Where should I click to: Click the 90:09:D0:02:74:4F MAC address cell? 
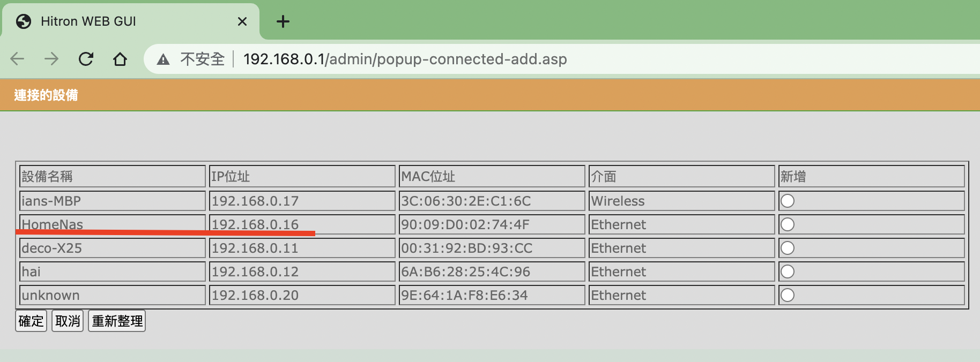click(x=492, y=224)
